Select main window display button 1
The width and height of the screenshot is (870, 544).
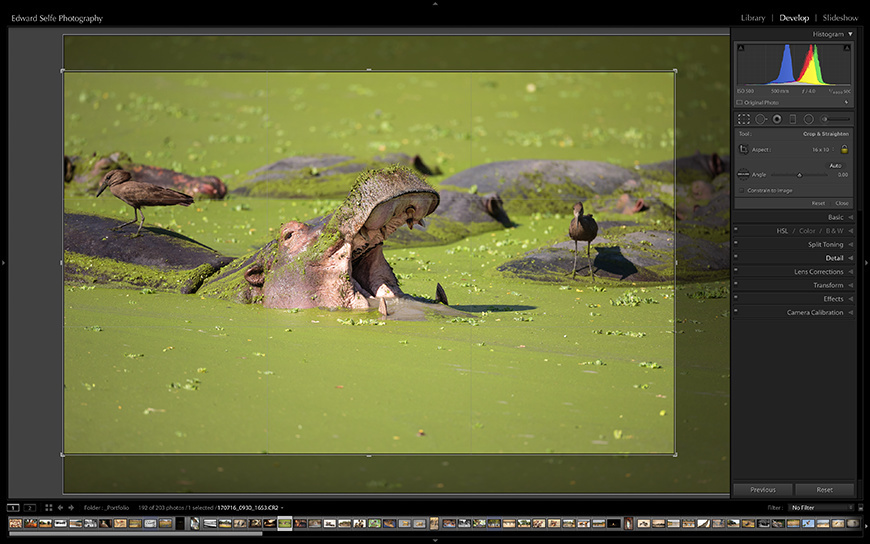[13, 507]
